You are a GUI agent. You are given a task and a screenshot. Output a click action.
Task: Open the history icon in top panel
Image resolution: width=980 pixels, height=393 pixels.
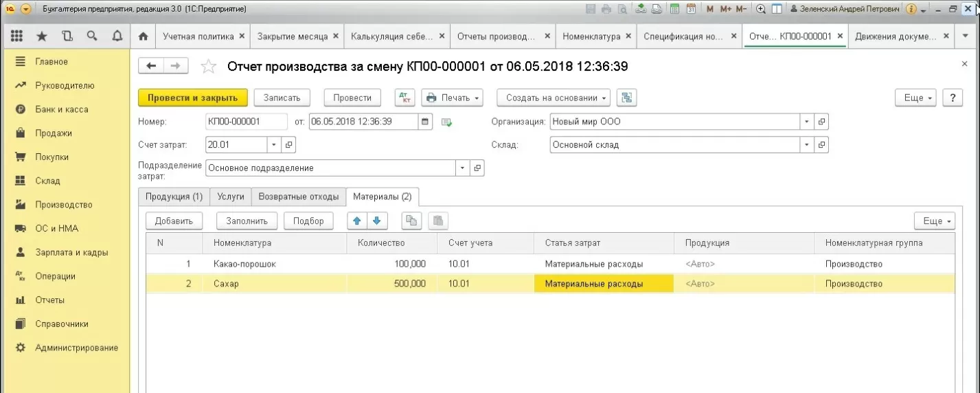pyautogui.click(x=67, y=36)
